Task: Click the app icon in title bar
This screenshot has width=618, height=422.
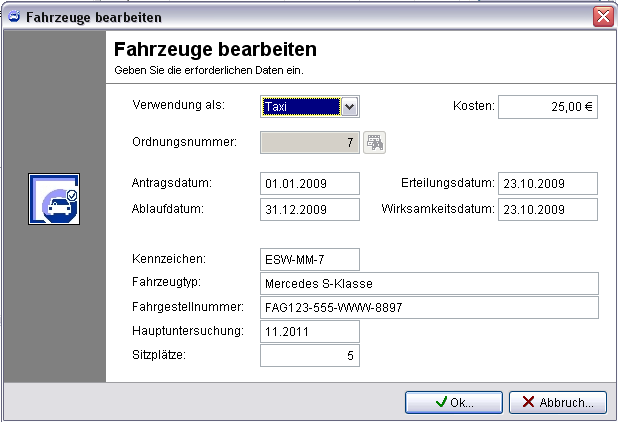Action: click(11, 17)
